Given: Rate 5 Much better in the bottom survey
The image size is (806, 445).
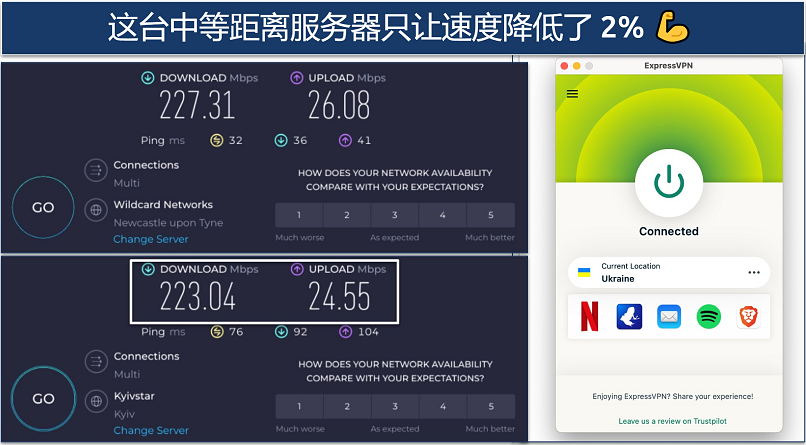Looking at the screenshot, I should 491,406.
